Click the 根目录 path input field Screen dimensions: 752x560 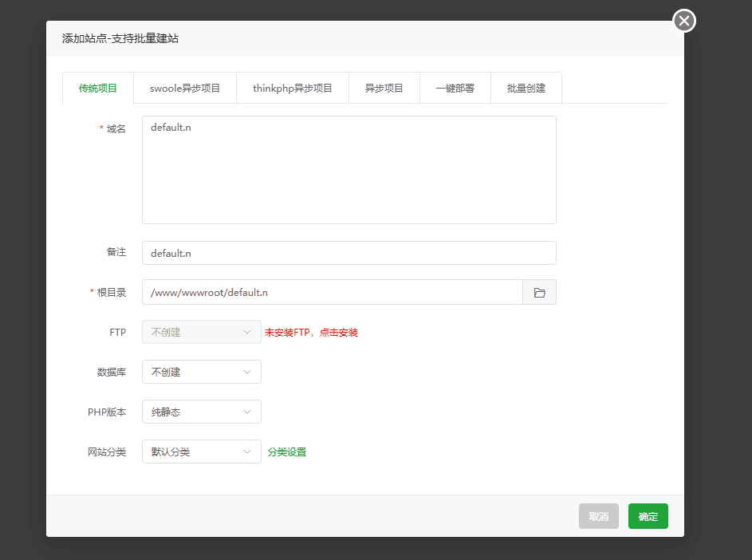click(x=332, y=293)
